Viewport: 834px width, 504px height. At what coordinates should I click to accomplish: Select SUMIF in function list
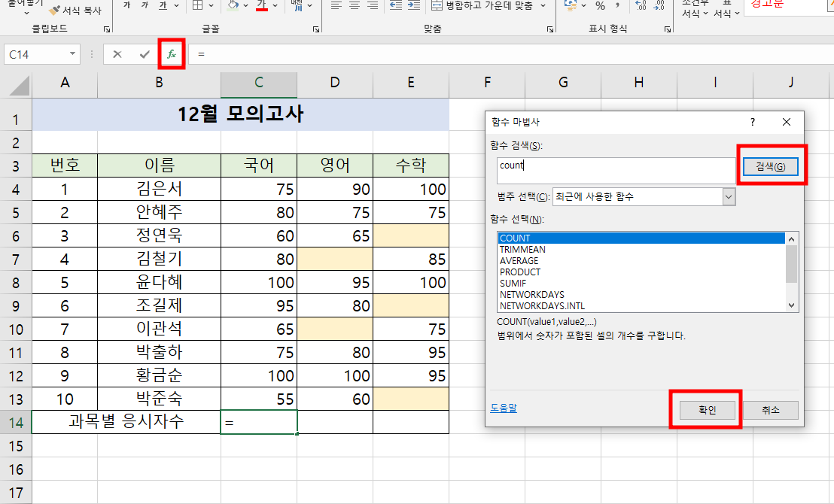(x=641, y=284)
